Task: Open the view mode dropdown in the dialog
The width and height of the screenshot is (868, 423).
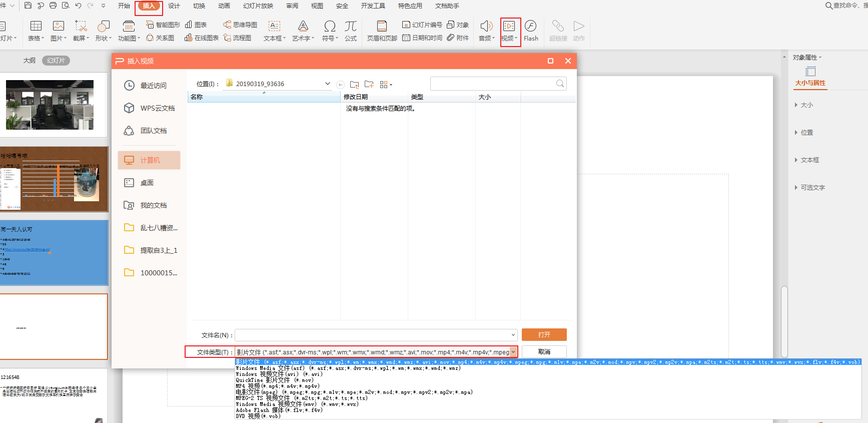Action: (386, 85)
